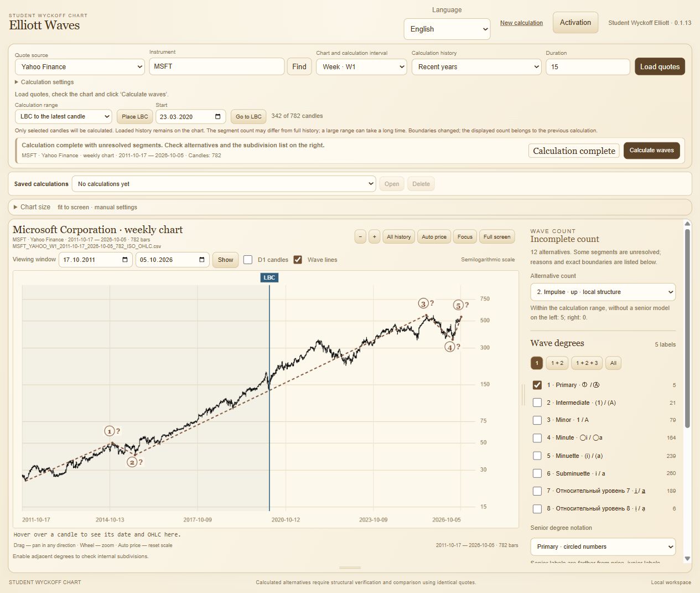Open the New calculation link
The height and width of the screenshot is (593, 700).
coord(521,23)
